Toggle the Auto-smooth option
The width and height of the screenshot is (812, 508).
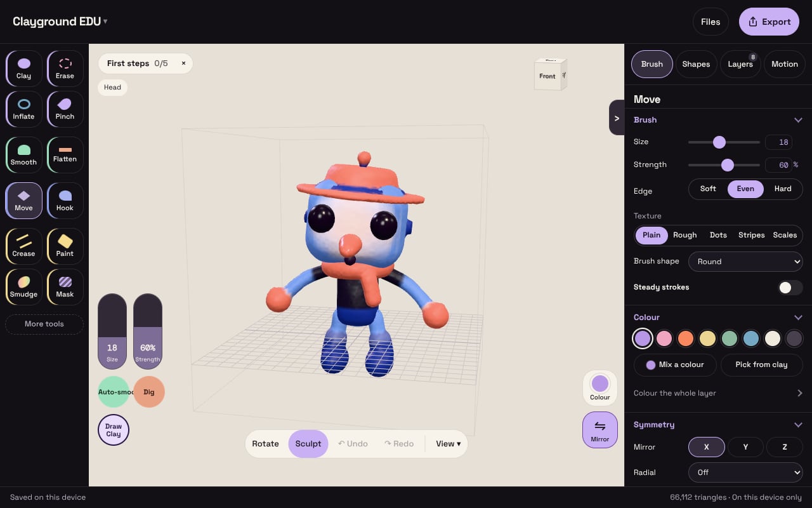pos(114,392)
